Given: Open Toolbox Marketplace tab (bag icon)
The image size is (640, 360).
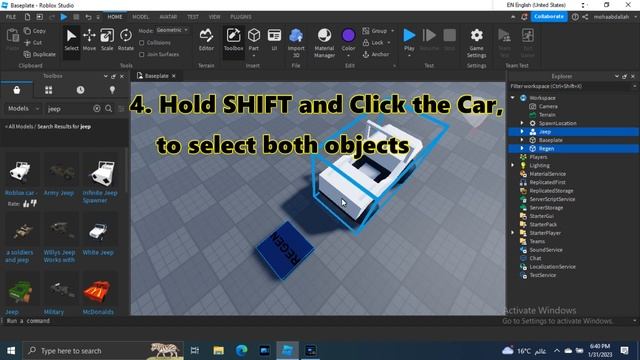Looking at the screenshot, I should (x=17, y=90).
